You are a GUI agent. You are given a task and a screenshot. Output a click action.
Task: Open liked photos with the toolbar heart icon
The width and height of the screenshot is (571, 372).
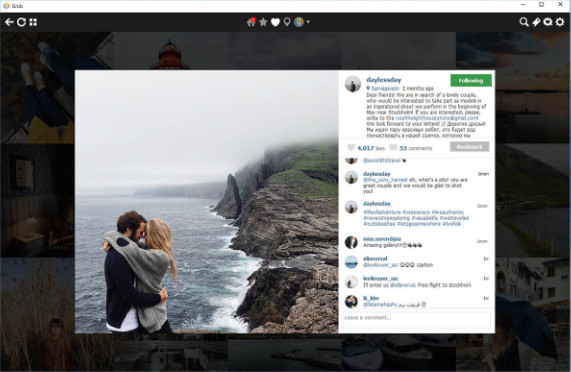tap(275, 23)
